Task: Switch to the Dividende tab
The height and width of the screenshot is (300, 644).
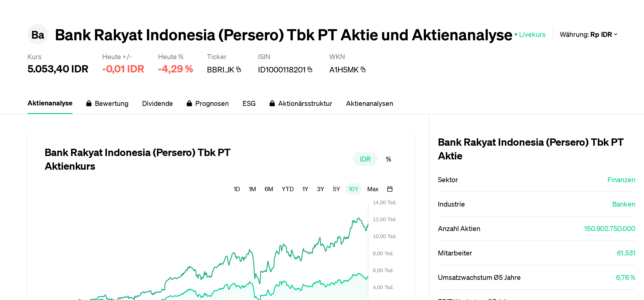Action: click(x=158, y=103)
